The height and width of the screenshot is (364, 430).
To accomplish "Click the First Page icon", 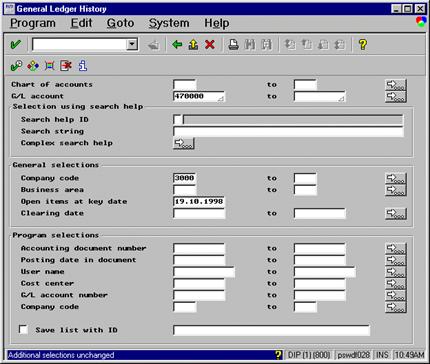I will click(290, 44).
